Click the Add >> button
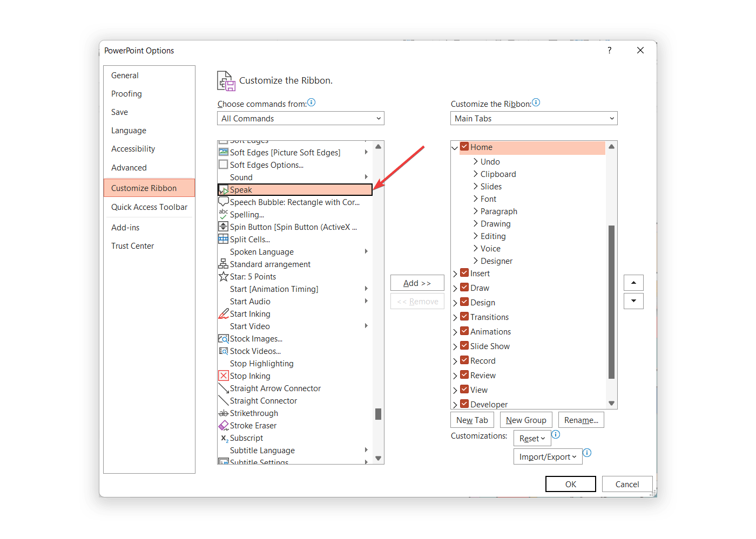 click(417, 283)
